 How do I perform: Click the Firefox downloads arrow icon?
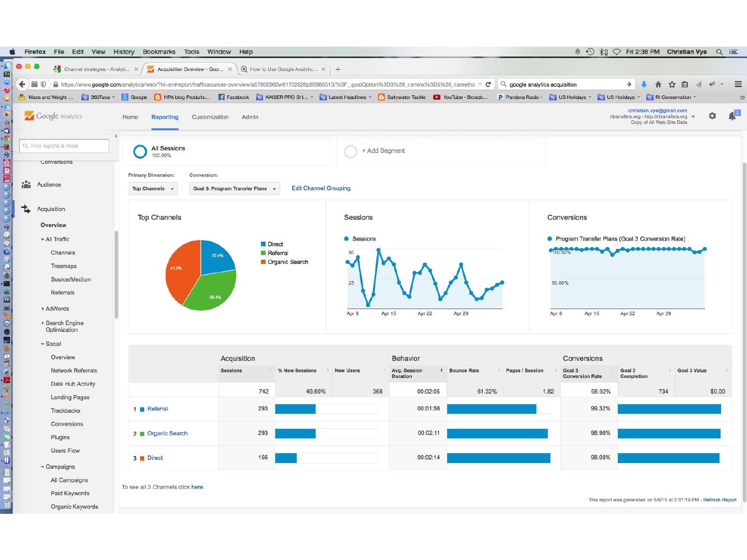(644, 85)
